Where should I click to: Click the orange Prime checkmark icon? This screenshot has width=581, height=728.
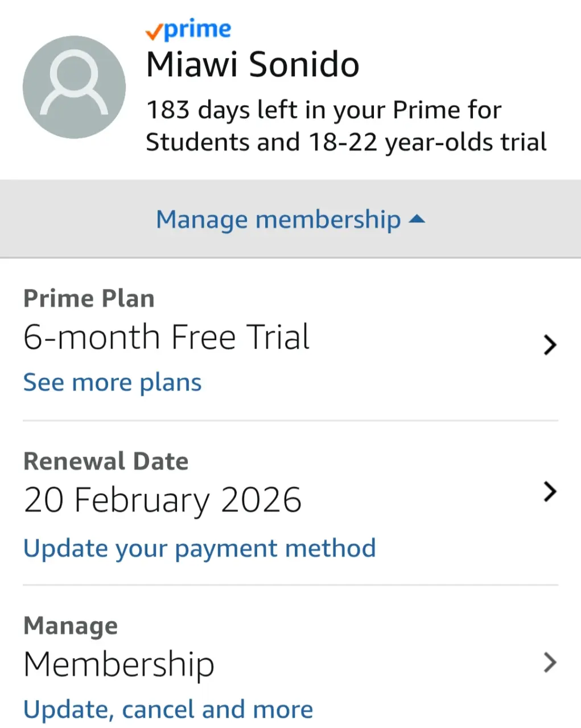point(154,32)
